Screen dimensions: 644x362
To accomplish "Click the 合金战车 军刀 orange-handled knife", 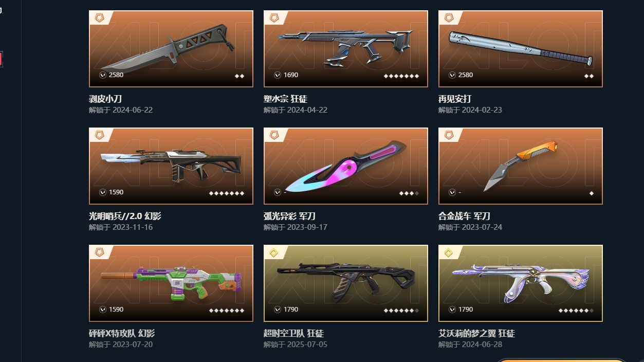I will [x=521, y=166].
